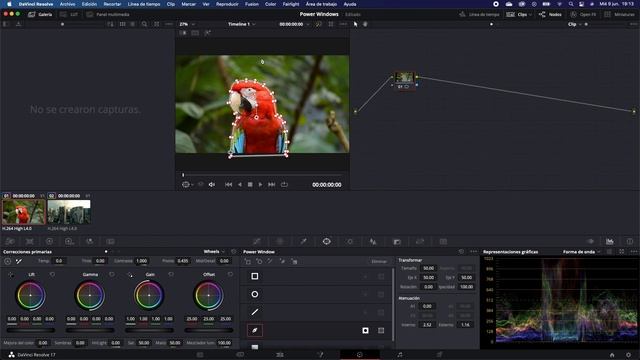Open the Edición menu
Screen dimensions: 640x360
89,4
